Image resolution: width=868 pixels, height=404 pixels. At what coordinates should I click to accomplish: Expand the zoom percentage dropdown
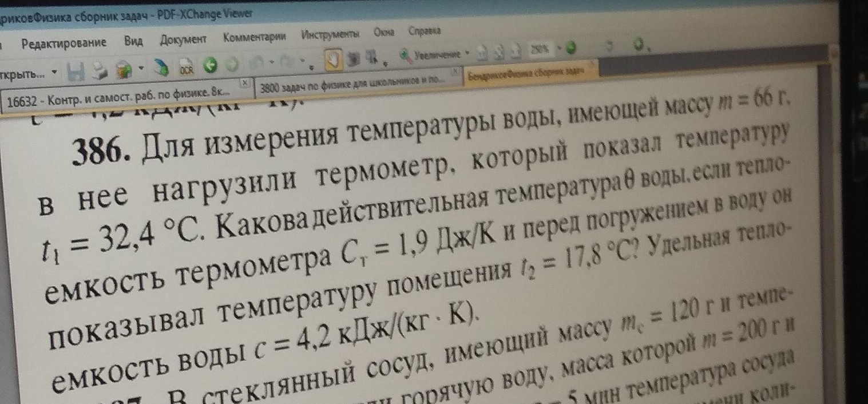tap(559, 47)
